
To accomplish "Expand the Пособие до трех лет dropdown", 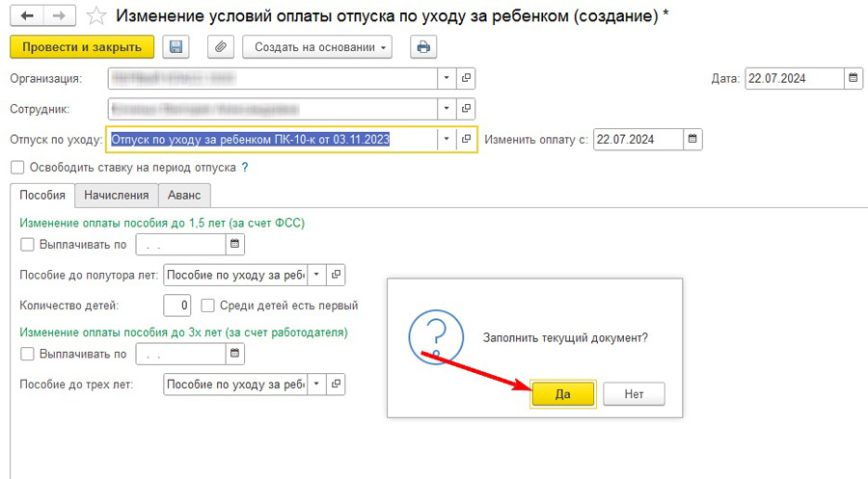I will point(316,384).
